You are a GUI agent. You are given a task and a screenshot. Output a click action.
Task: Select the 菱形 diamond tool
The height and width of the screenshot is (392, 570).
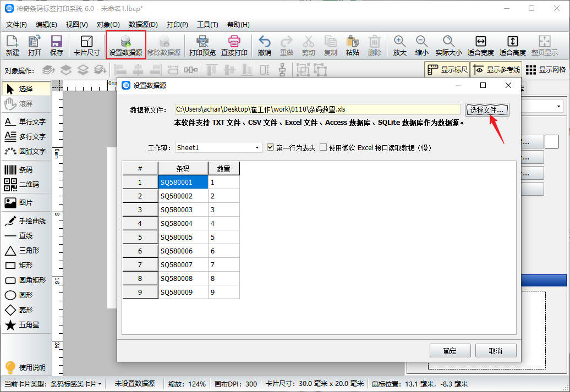pos(26,310)
